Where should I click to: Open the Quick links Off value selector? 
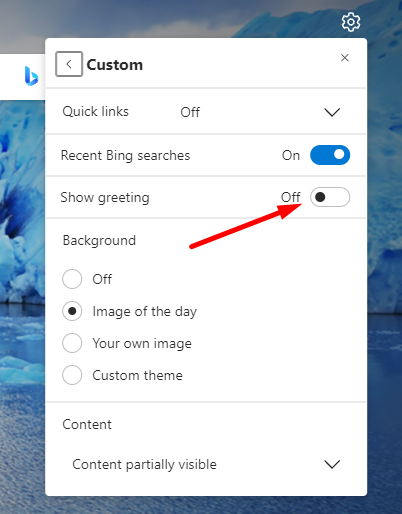pyautogui.click(x=190, y=112)
